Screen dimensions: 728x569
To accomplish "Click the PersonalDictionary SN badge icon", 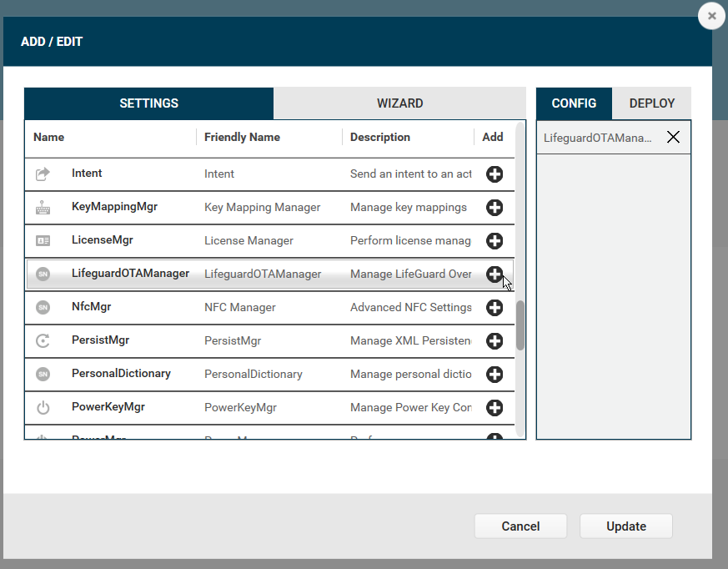I will (43, 374).
